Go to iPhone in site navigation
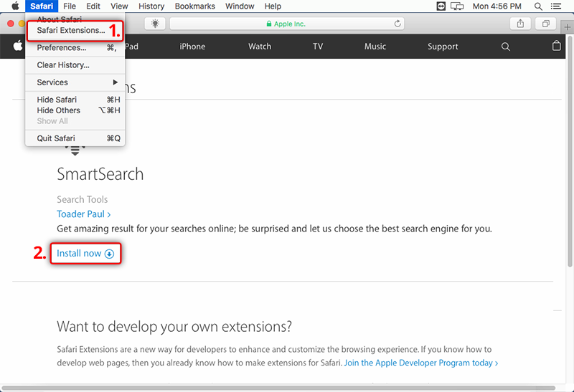 tap(192, 47)
